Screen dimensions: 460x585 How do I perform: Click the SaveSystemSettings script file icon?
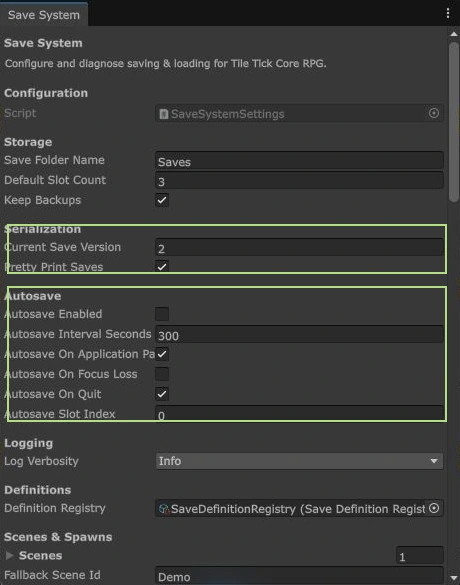pyautogui.click(x=163, y=114)
